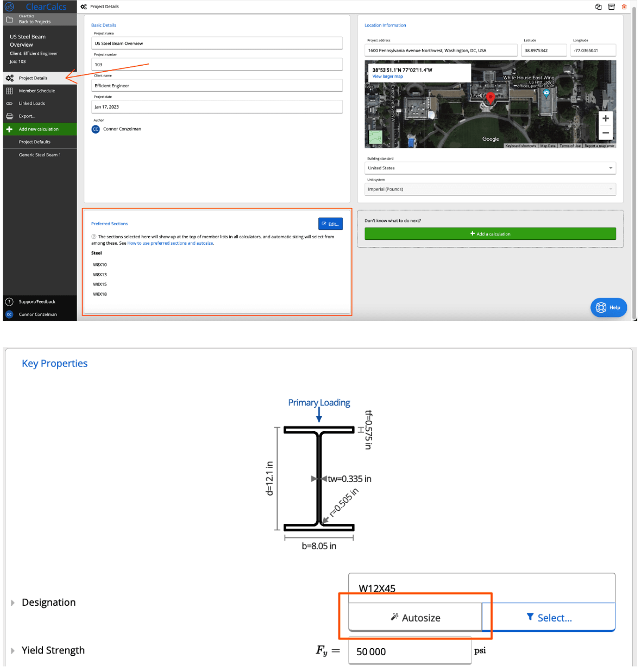Click the plus icon for Add new calculation
Image resolution: width=641 pixels, height=672 pixels.
[x=9, y=129]
